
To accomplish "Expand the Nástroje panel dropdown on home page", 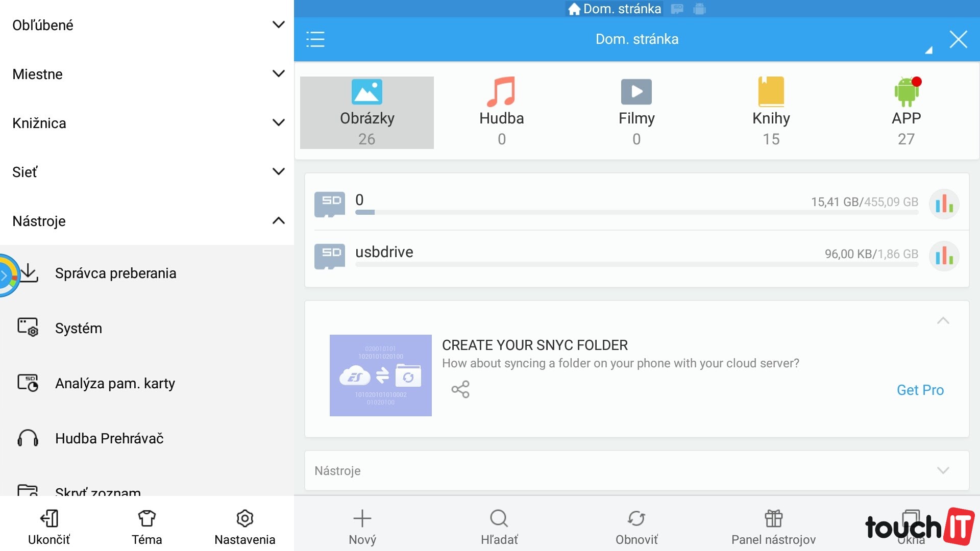I will [x=943, y=470].
